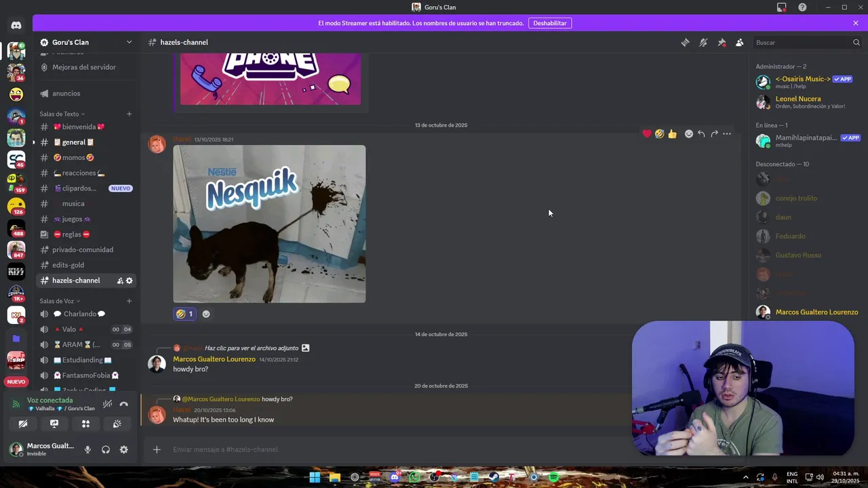Edit hazels-channel settings gear

point(130,281)
